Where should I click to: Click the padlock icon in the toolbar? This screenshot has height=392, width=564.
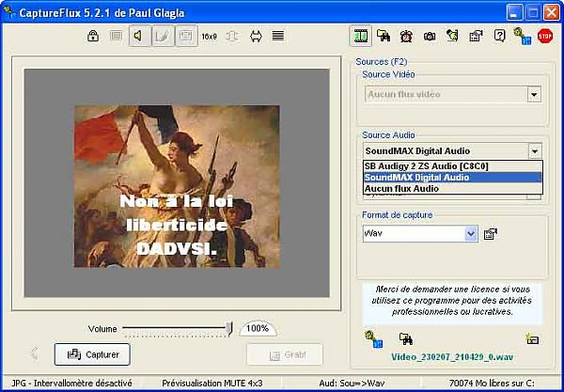coord(92,37)
